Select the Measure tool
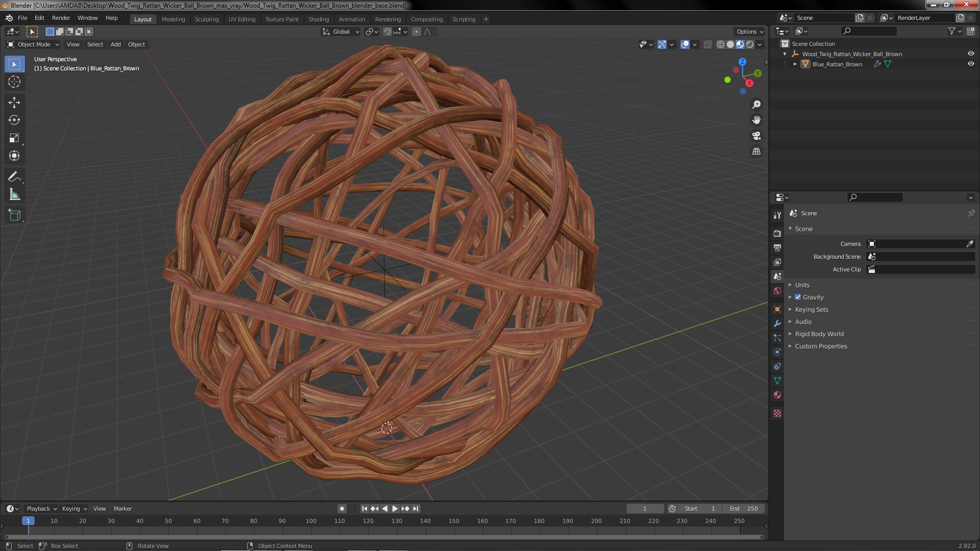980x551 pixels. click(x=14, y=195)
